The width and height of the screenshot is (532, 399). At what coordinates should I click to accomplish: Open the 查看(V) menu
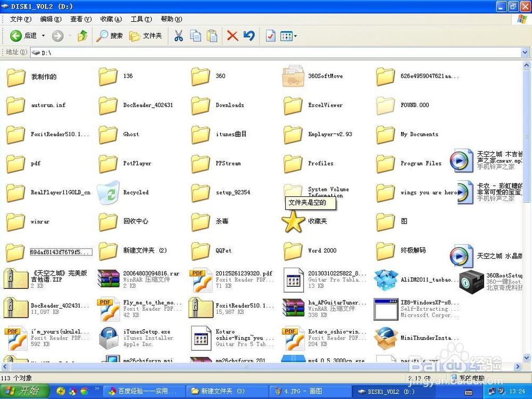(x=81, y=19)
